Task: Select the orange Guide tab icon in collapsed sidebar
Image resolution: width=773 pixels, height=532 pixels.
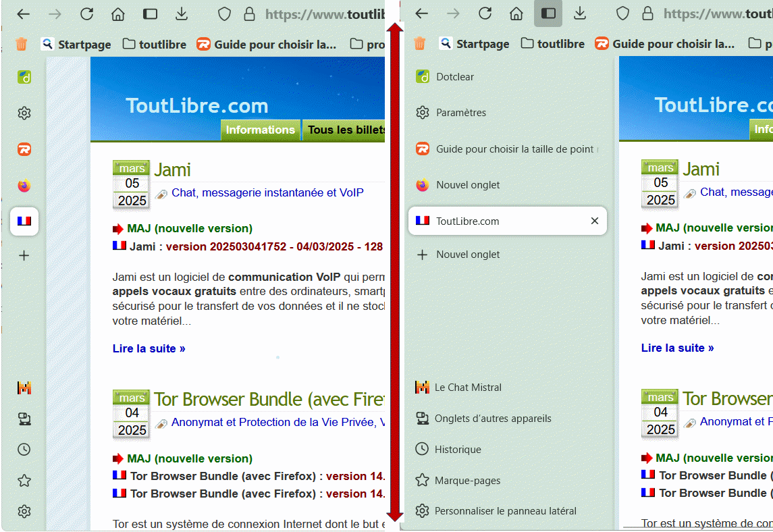Action: (x=24, y=149)
